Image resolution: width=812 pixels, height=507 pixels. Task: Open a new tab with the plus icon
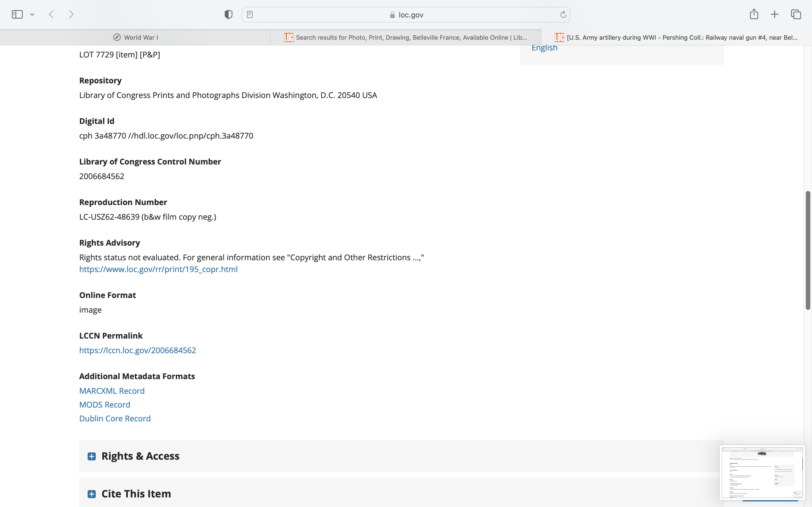click(x=775, y=14)
